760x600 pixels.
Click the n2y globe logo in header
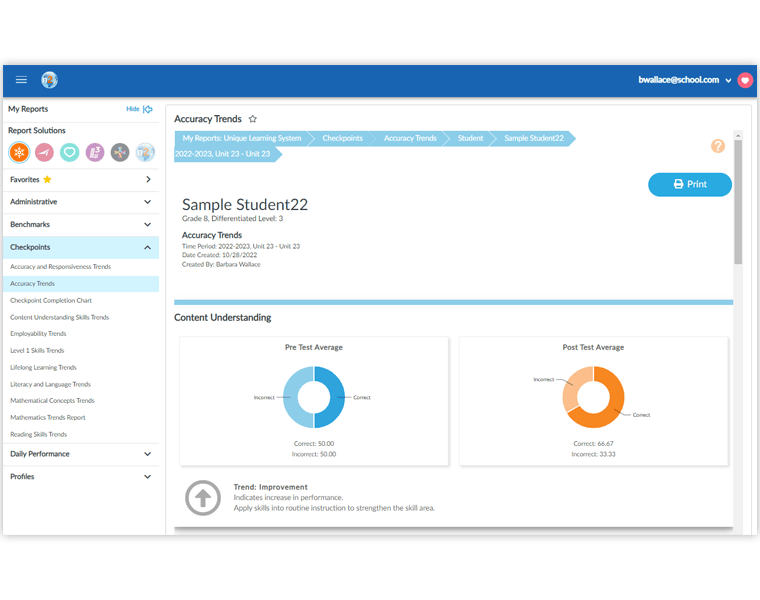[x=49, y=80]
